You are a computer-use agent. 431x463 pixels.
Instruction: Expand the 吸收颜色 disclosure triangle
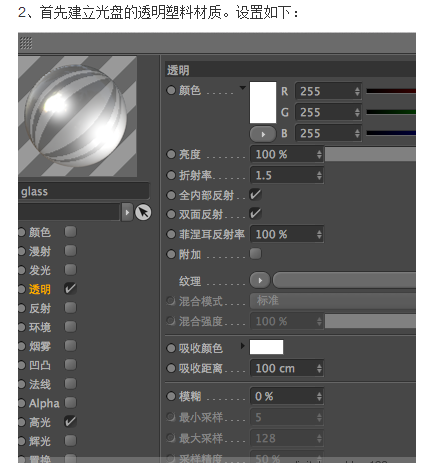243,346
